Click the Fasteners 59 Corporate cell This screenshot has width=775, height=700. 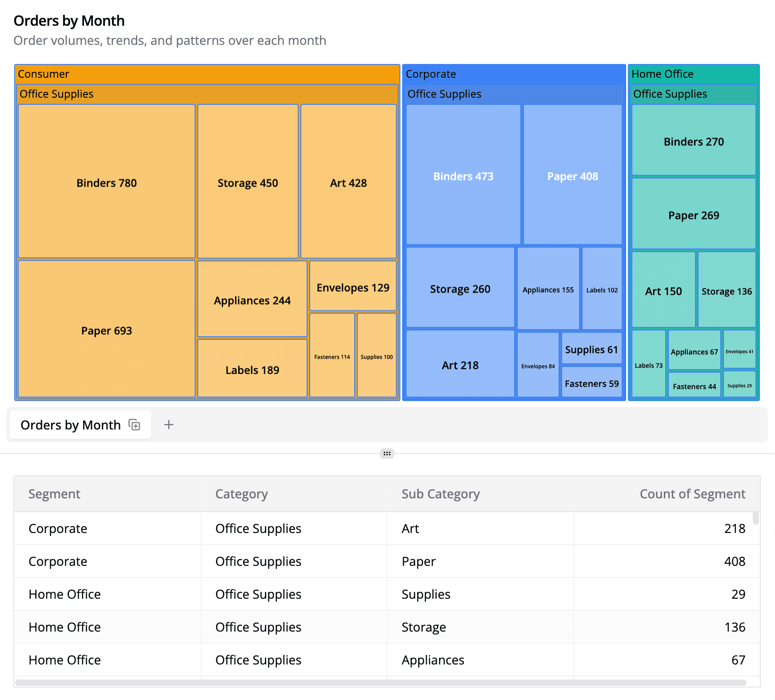(x=591, y=383)
